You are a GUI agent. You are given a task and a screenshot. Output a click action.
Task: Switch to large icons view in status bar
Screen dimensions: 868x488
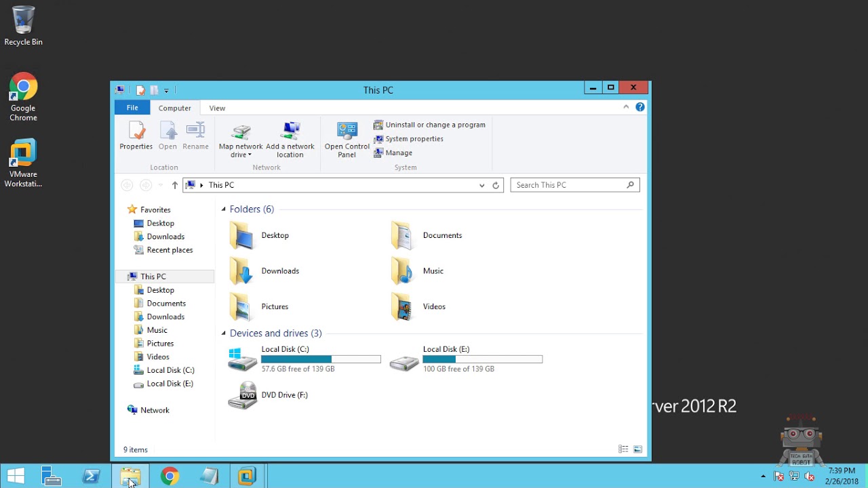[637, 449]
